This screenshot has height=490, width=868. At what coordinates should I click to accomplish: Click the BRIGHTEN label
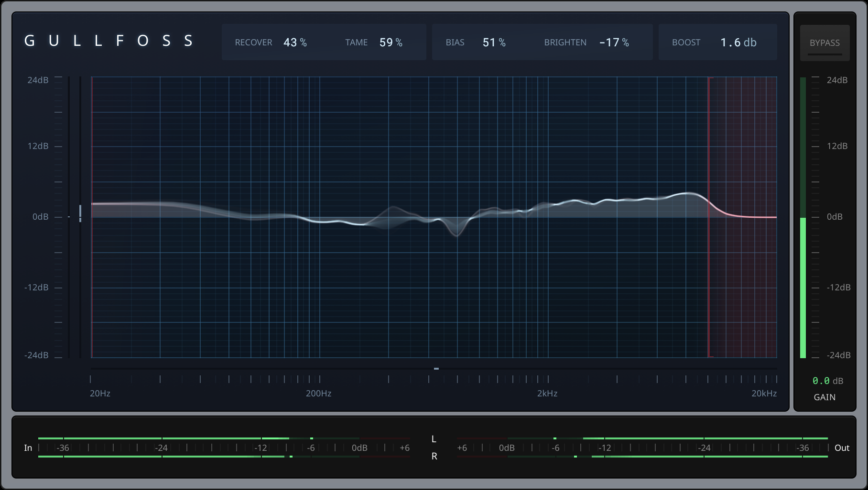[565, 43]
